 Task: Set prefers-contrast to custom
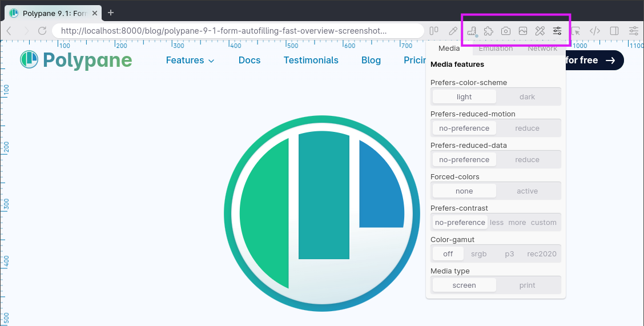pos(544,223)
